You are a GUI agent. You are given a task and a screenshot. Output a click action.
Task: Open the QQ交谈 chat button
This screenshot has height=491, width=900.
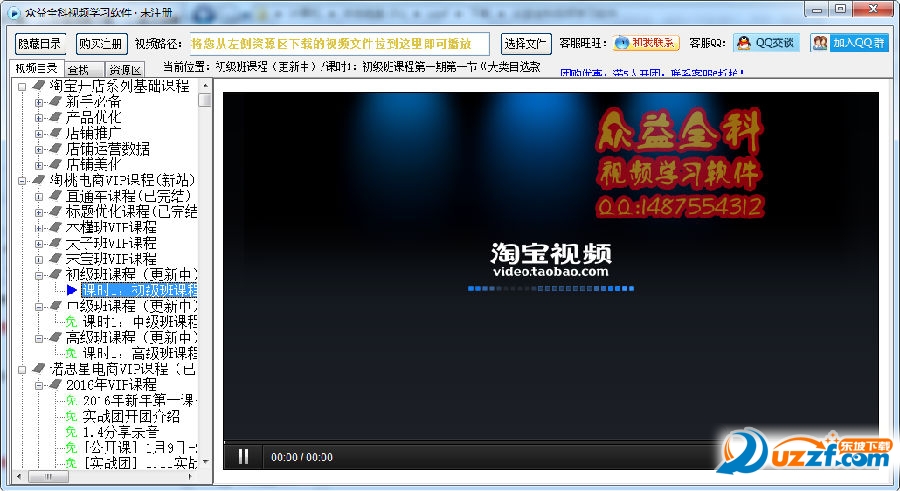pyautogui.click(x=766, y=43)
